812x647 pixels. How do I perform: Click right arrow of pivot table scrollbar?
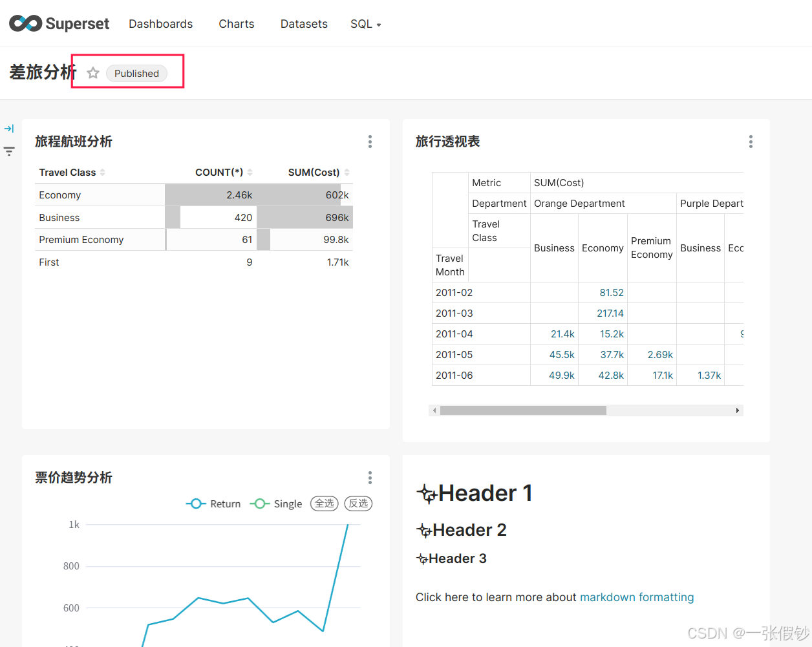coord(737,410)
